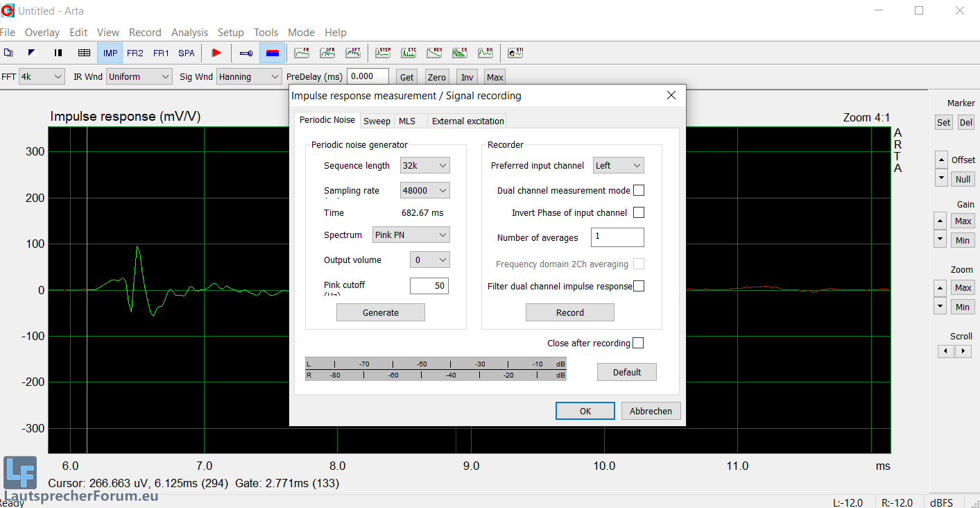The image size is (980, 508).
Task: Expand the Spectrum Pink PN dropdown
Action: pos(411,235)
